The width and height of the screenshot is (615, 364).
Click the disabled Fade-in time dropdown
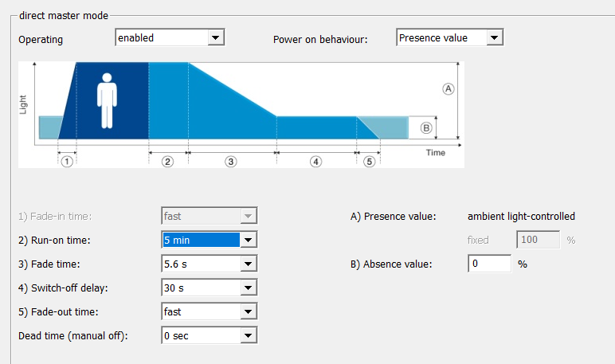click(x=209, y=216)
